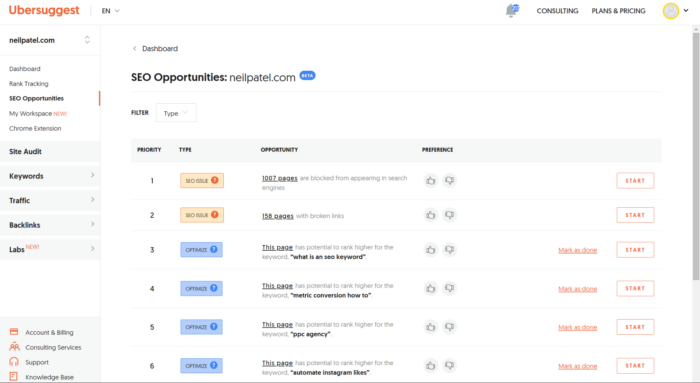
Task: Open the user profile avatar
Action: coord(670,11)
